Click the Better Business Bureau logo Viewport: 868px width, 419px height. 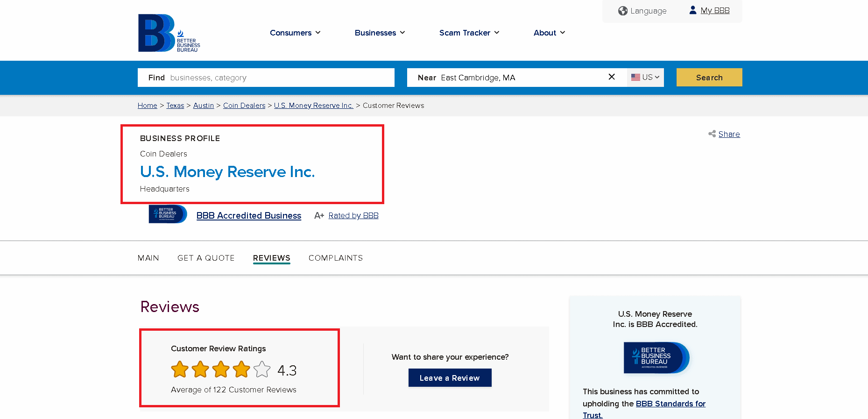[169, 33]
